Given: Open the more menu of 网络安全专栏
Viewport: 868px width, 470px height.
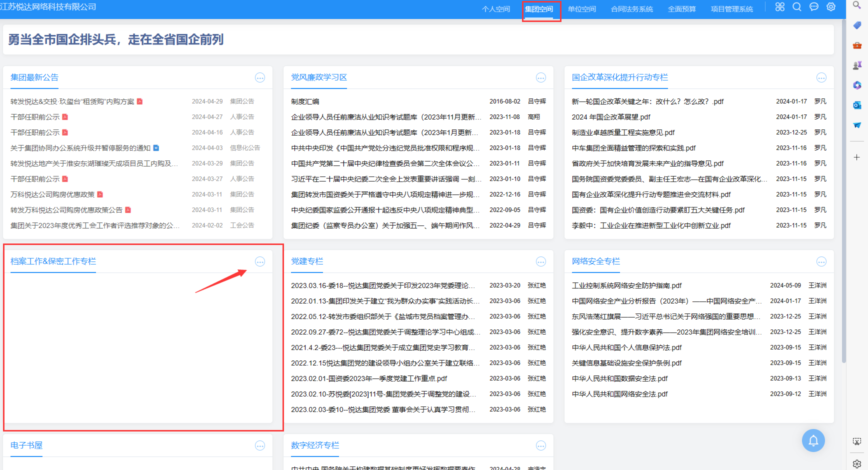Looking at the screenshot, I should tap(821, 261).
